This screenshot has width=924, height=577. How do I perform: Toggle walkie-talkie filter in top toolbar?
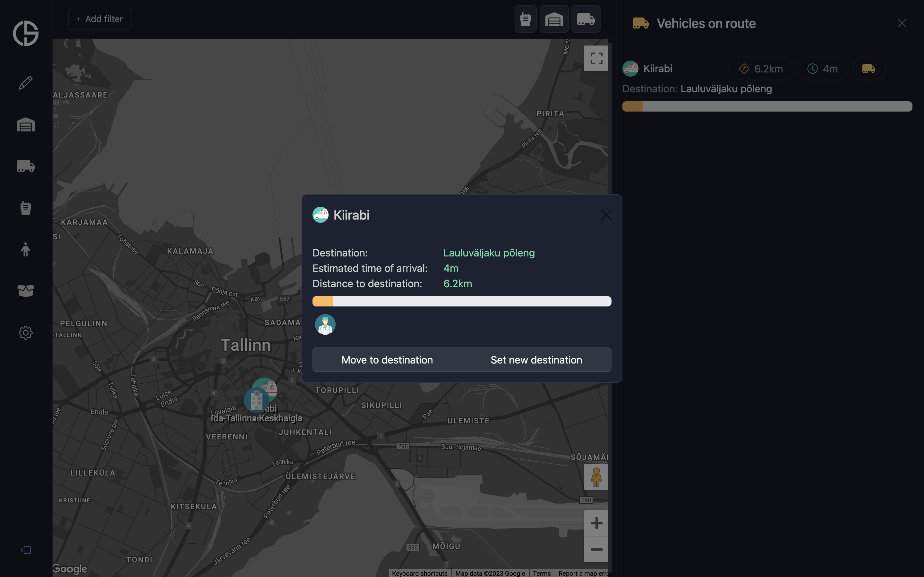526,19
